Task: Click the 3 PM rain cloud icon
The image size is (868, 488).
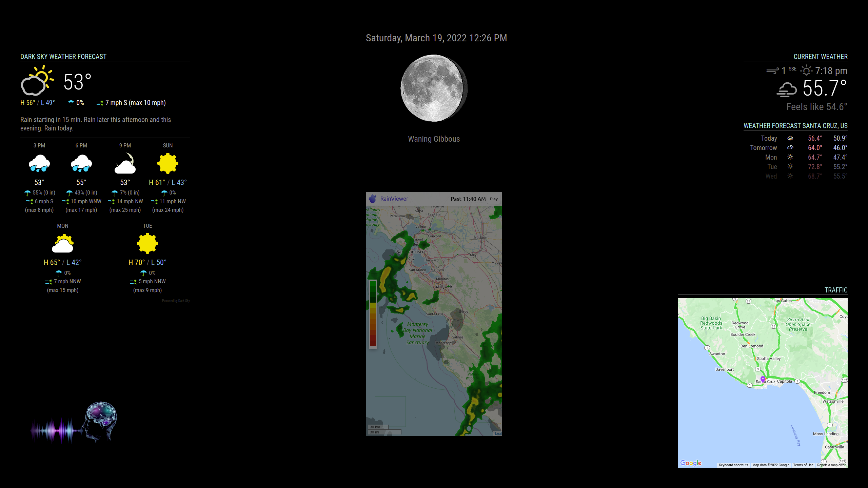Action: 39,164
